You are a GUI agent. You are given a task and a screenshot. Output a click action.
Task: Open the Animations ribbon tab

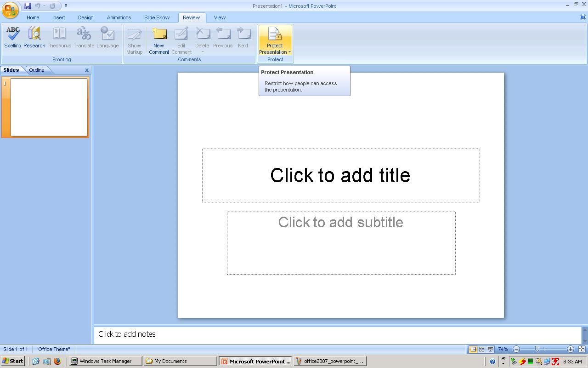pos(119,17)
